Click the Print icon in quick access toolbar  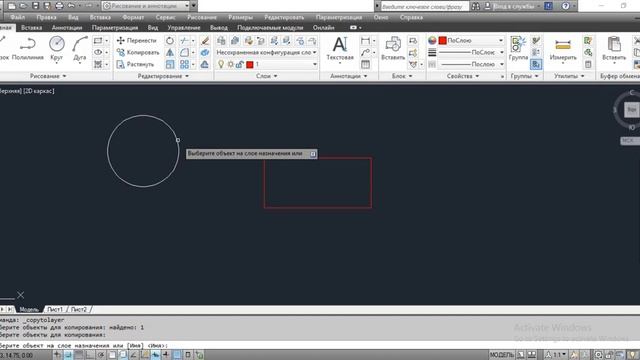59,6
